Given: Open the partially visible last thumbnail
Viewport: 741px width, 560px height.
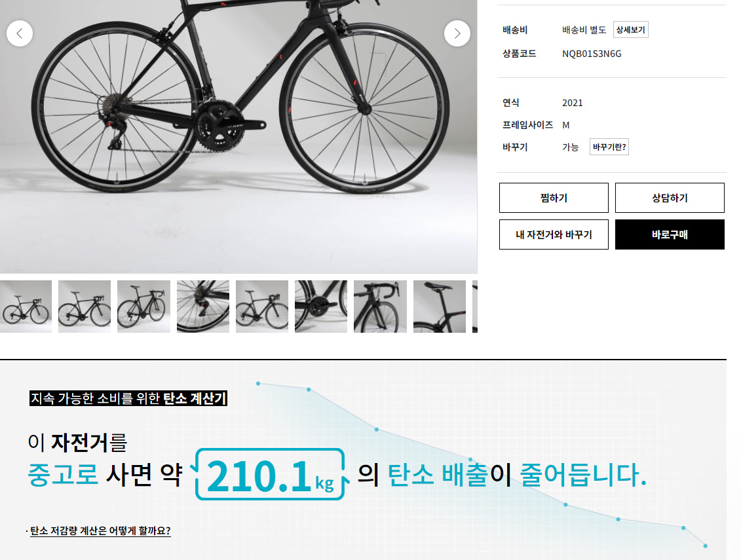Looking at the screenshot, I should tap(475, 307).
